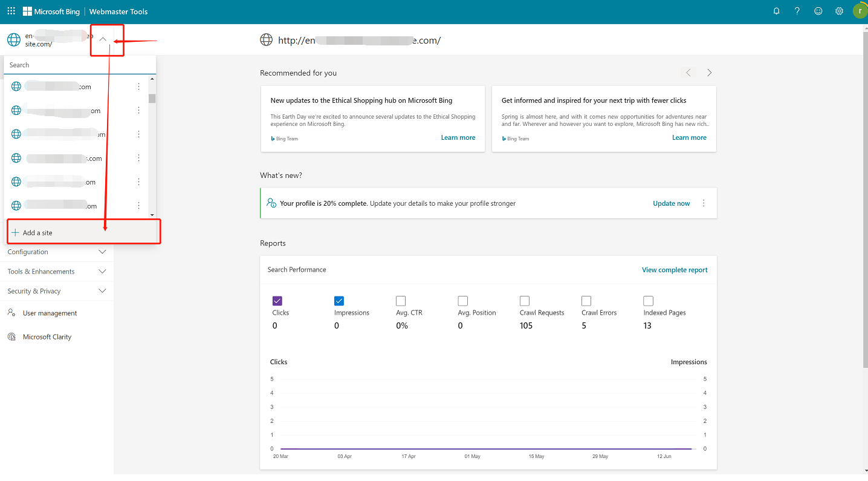Open the feedback smiley icon
The width and height of the screenshot is (868, 481).
(x=818, y=11)
